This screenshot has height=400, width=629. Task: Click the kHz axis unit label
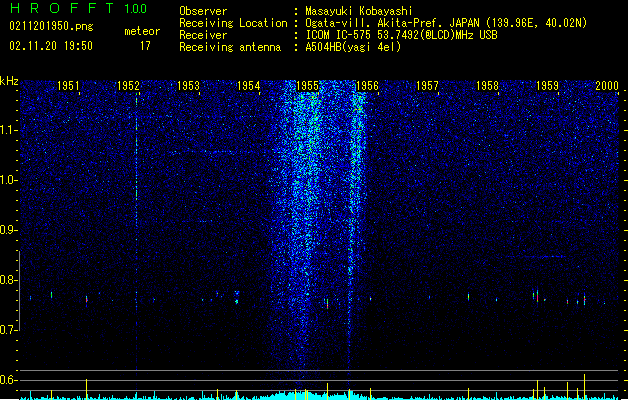tap(9, 81)
